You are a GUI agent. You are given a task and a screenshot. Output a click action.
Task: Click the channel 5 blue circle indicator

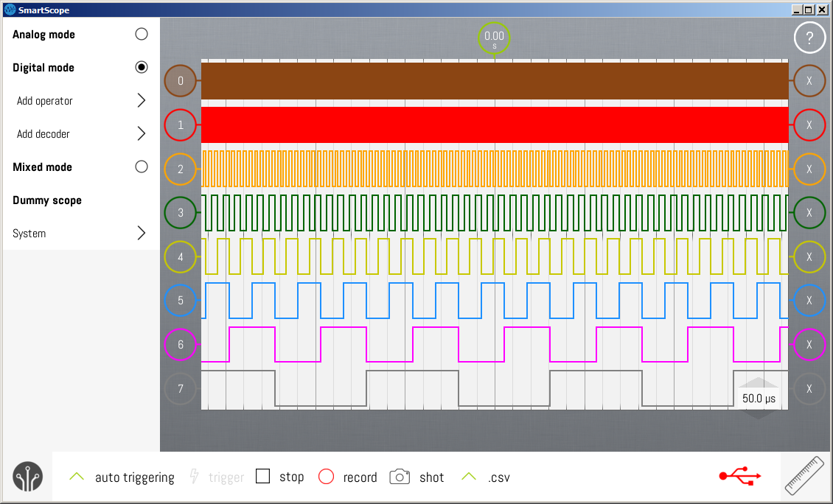[x=181, y=301]
